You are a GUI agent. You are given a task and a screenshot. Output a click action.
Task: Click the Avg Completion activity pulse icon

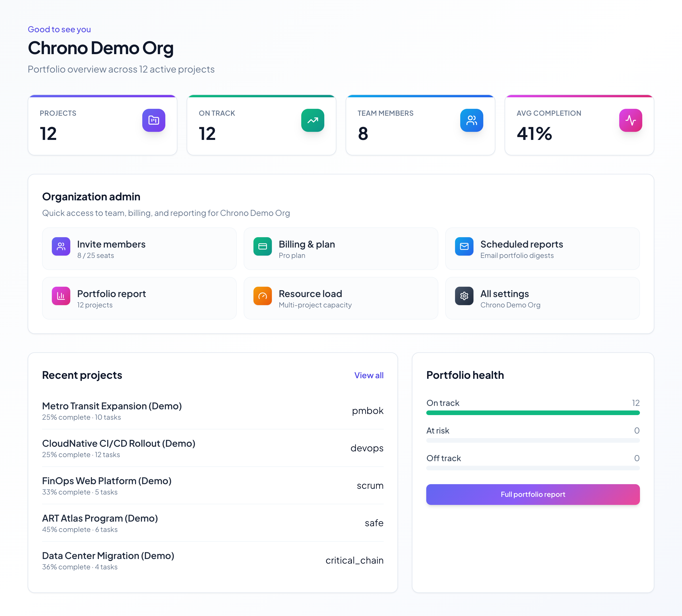630,120
